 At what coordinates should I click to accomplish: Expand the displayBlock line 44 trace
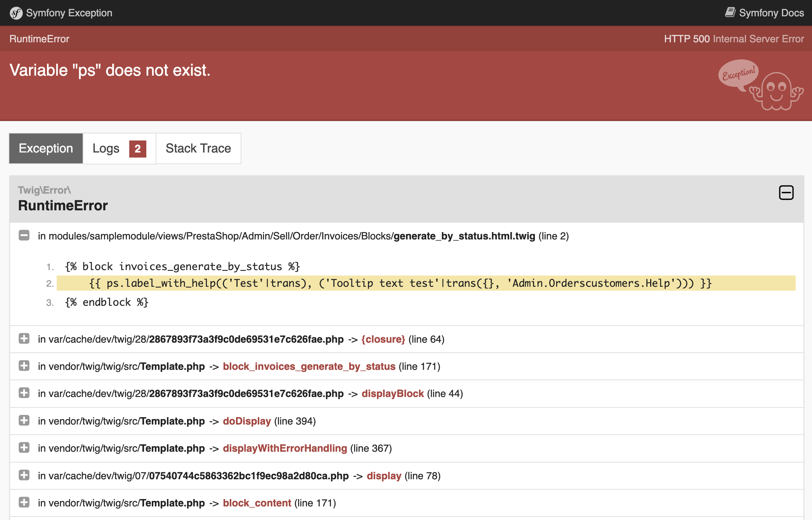tap(24, 393)
